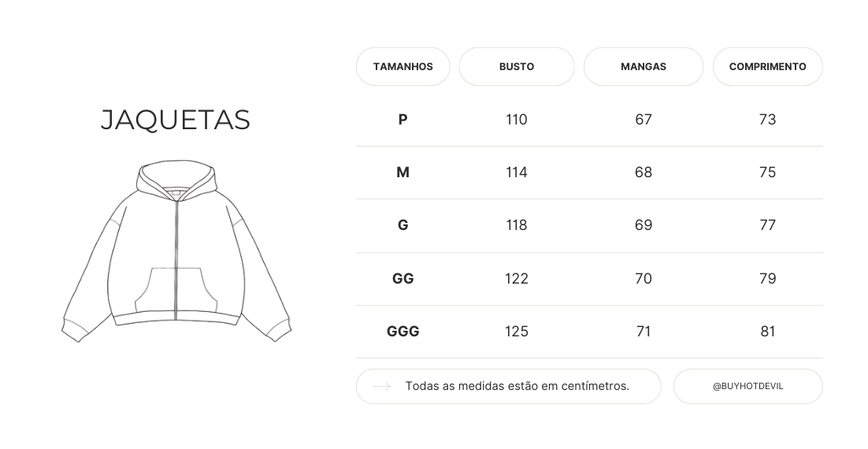
Task: Open the @BUYHOTDEVIL handle pill
Action: coord(747,387)
